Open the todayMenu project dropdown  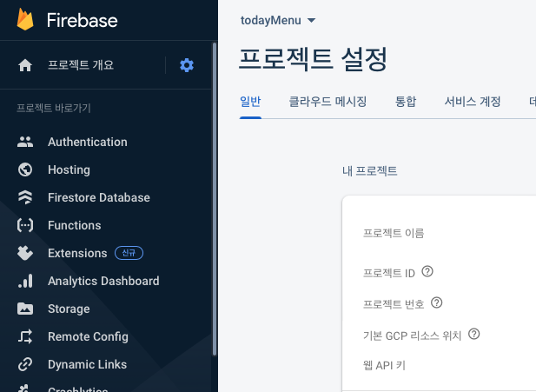pyautogui.click(x=278, y=21)
